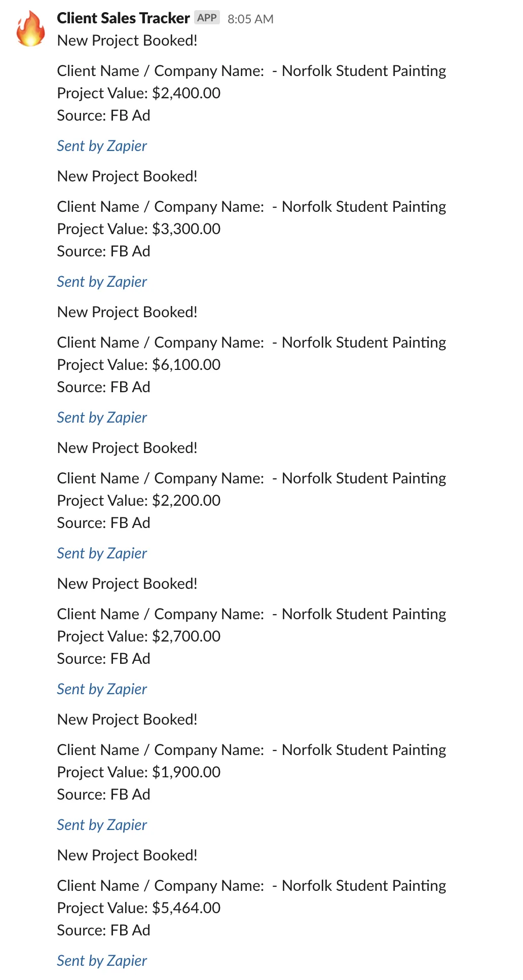523x980 pixels.
Task: Open the Client Sales Tracker sender name
Action: (x=123, y=18)
